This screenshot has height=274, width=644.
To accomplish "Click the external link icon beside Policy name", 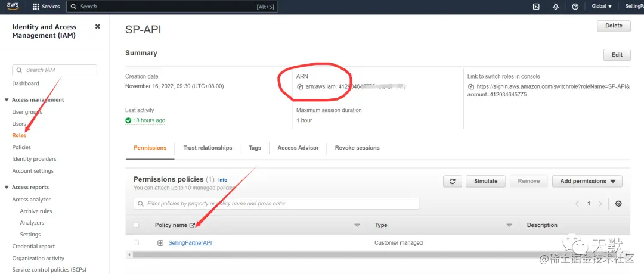I will 192,225.
